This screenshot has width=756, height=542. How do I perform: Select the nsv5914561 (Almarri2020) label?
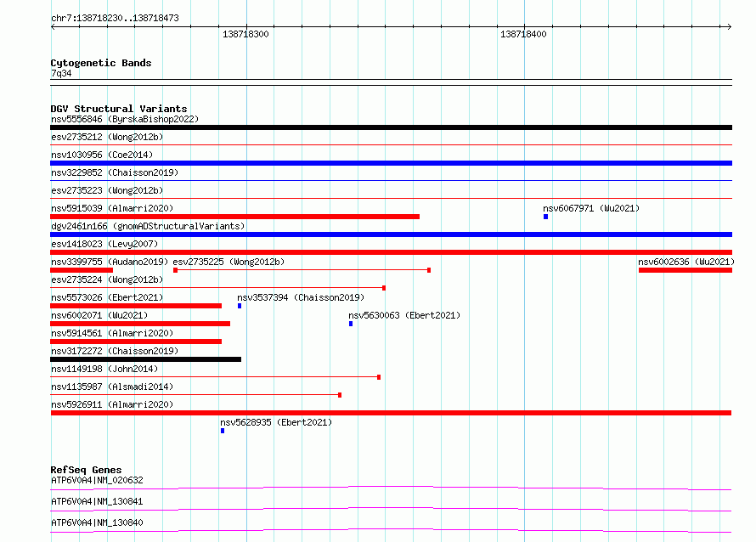click(x=112, y=333)
